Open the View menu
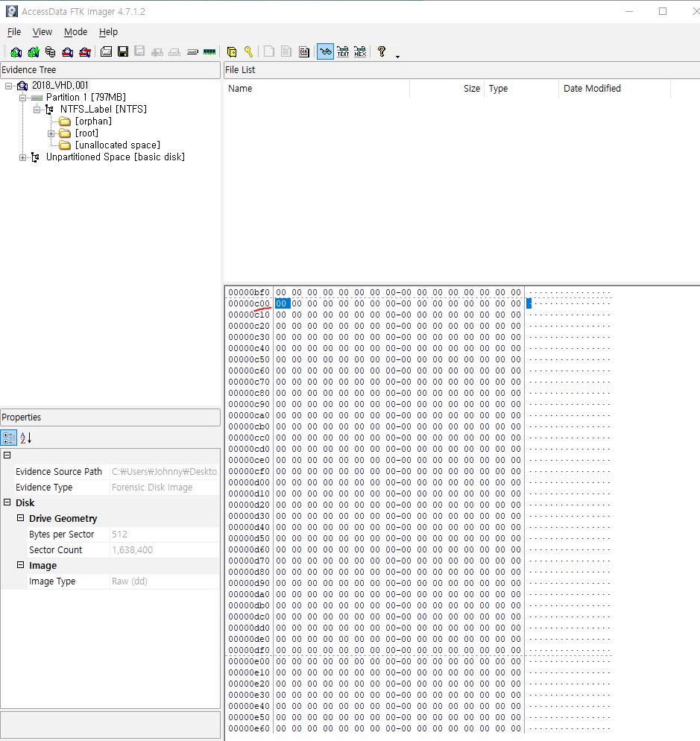Image resolution: width=700 pixels, height=741 pixels. click(42, 31)
